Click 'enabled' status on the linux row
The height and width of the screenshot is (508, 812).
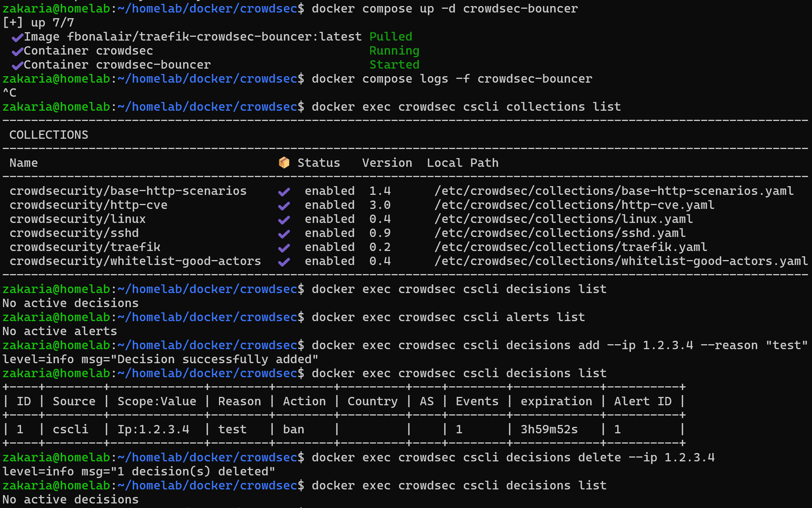(x=330, y=219)
